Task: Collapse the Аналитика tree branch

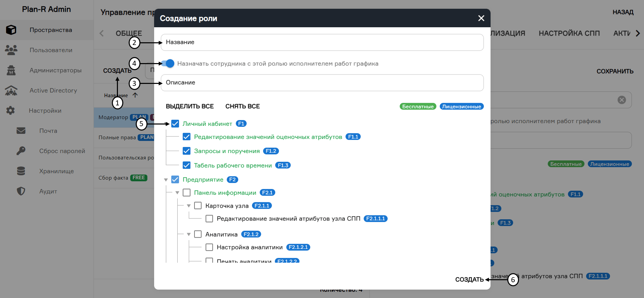Action: click(189, 234)
